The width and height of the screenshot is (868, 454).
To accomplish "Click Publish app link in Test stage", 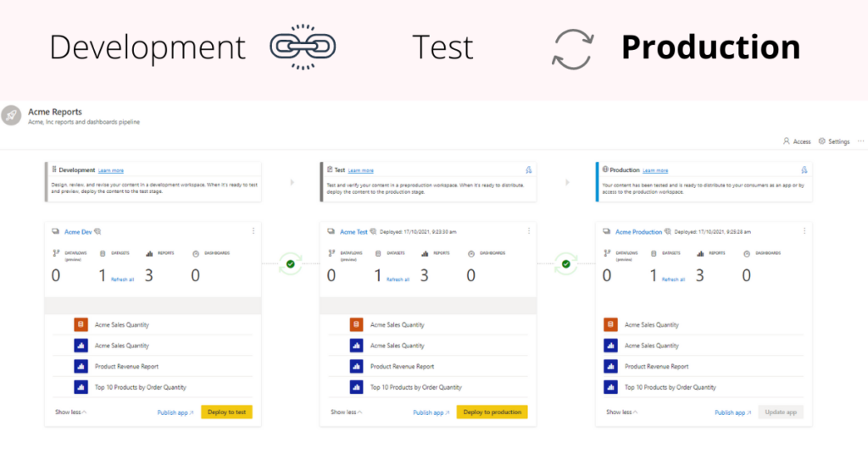I will (x=431, y=412).
